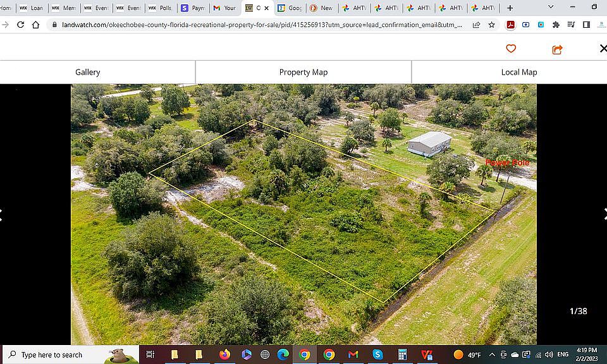Switch to the Paym browser tab
607x364 pixels.
[193, 8]
